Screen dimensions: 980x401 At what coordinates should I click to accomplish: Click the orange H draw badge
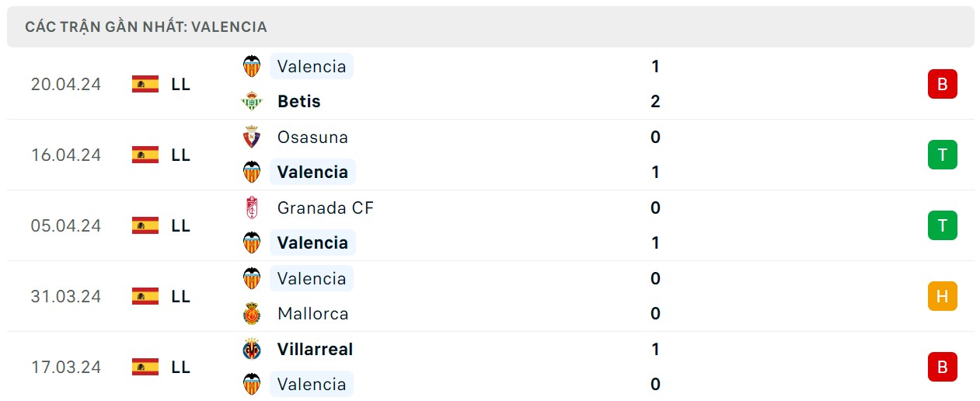(942, 296)
